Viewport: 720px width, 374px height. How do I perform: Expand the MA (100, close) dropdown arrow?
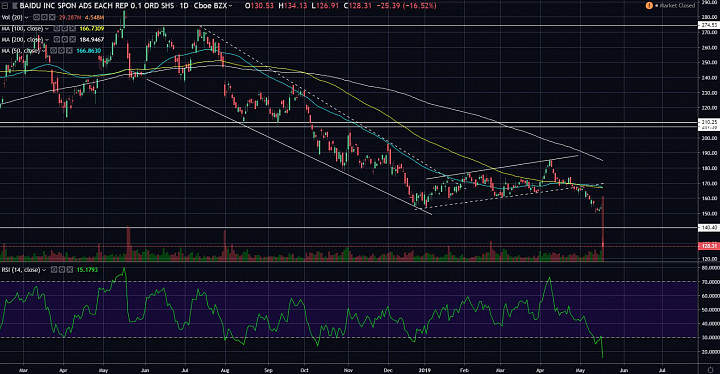[47, 28]
